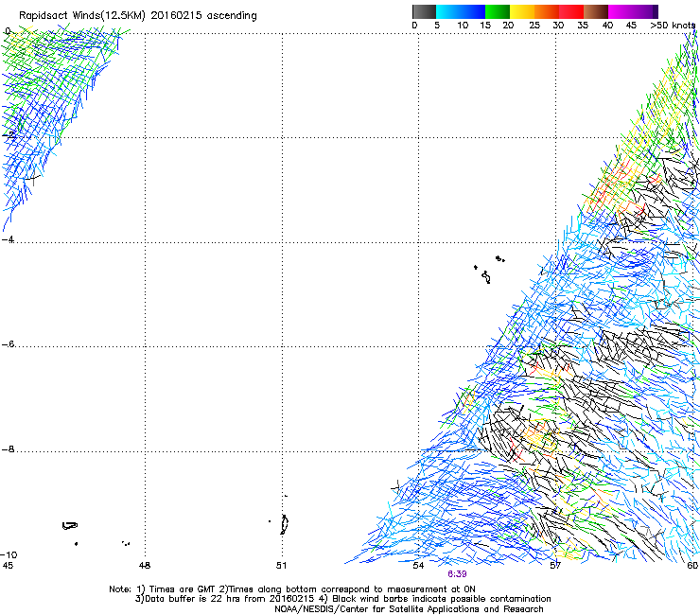Click the 'Times are GMT' note line

[292, 589]
